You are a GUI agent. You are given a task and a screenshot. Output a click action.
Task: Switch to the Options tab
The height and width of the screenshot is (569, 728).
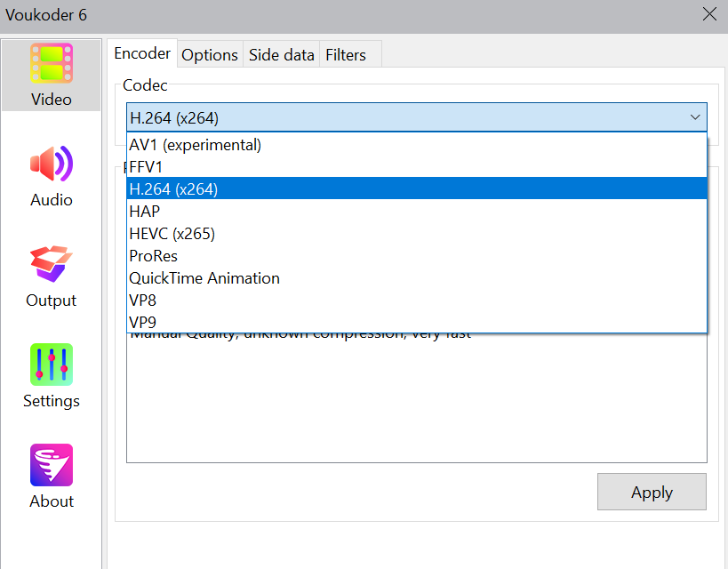click(210, 55)
